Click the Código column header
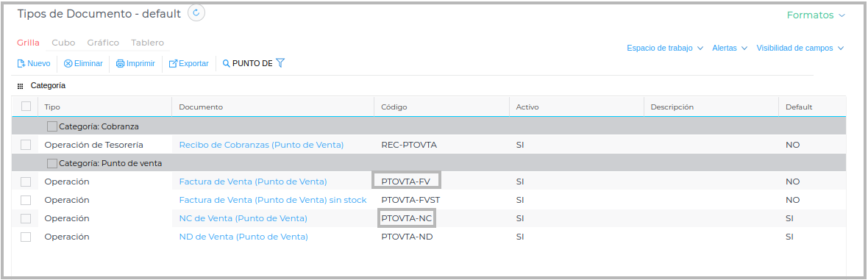 coord(394,107)
